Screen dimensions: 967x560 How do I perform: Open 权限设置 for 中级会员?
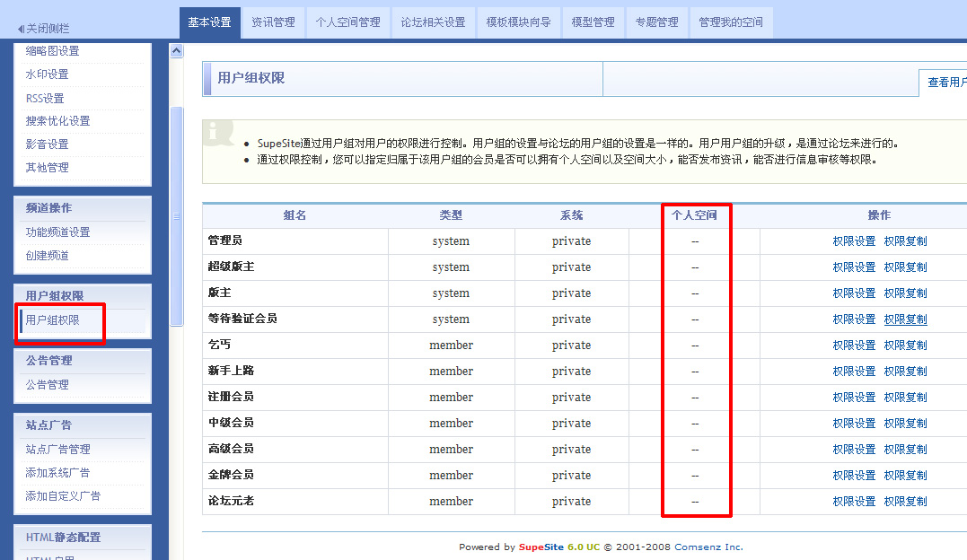pos(854,423)
